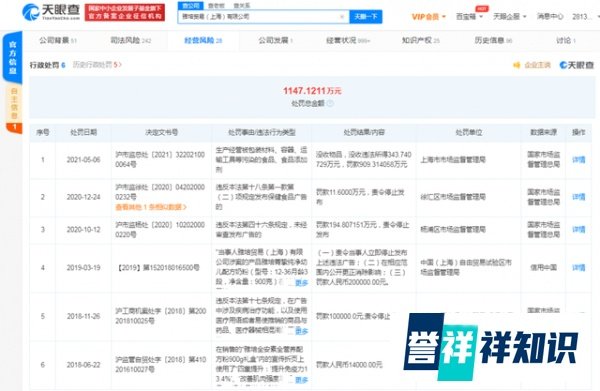This screenshot has height=391, width=600.
Task: Click the orange speaker icon near 天眼查 badge
Action: point(517,65)
